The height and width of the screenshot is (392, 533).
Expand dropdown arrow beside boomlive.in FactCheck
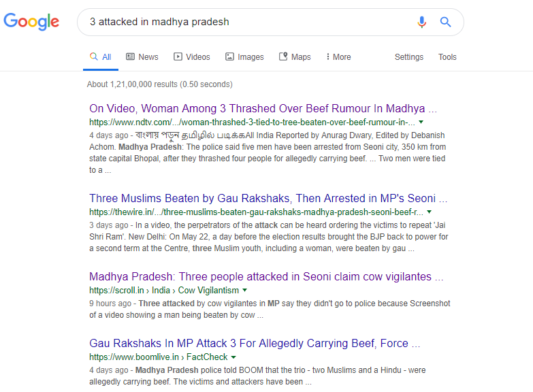(x=233, y=357)
